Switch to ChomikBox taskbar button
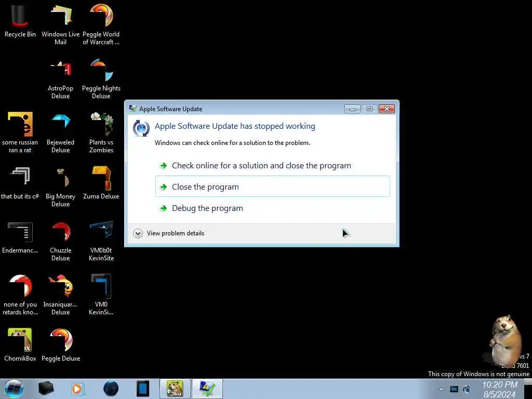532x399 pixels. click(x=175, y=389)
